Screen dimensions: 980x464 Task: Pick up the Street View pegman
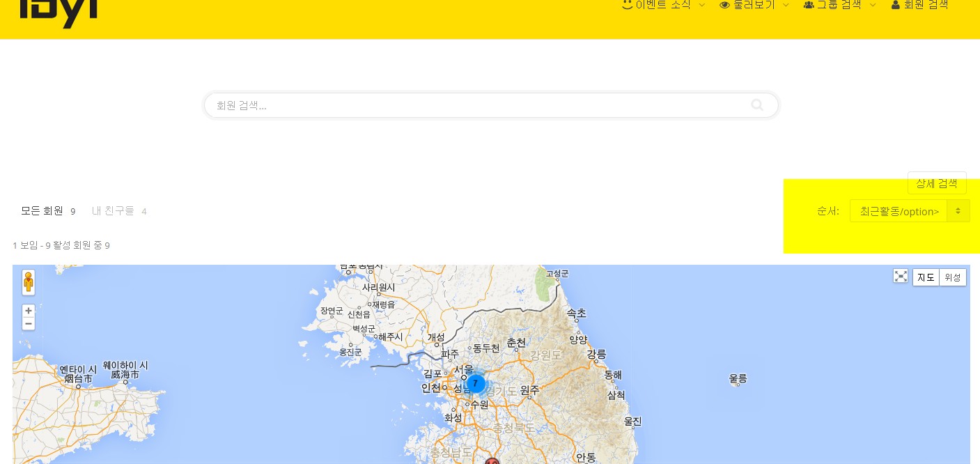click(x=29, y=282)
